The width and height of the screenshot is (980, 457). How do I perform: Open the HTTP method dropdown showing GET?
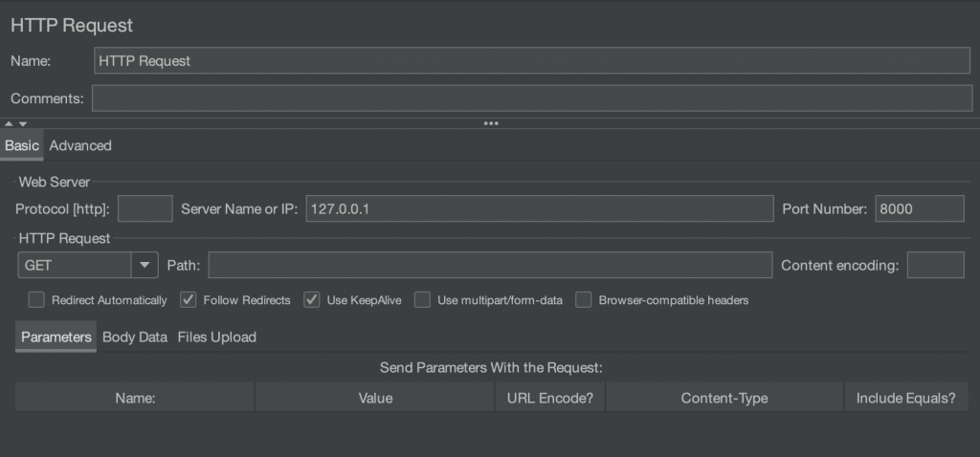click(145, 265)
